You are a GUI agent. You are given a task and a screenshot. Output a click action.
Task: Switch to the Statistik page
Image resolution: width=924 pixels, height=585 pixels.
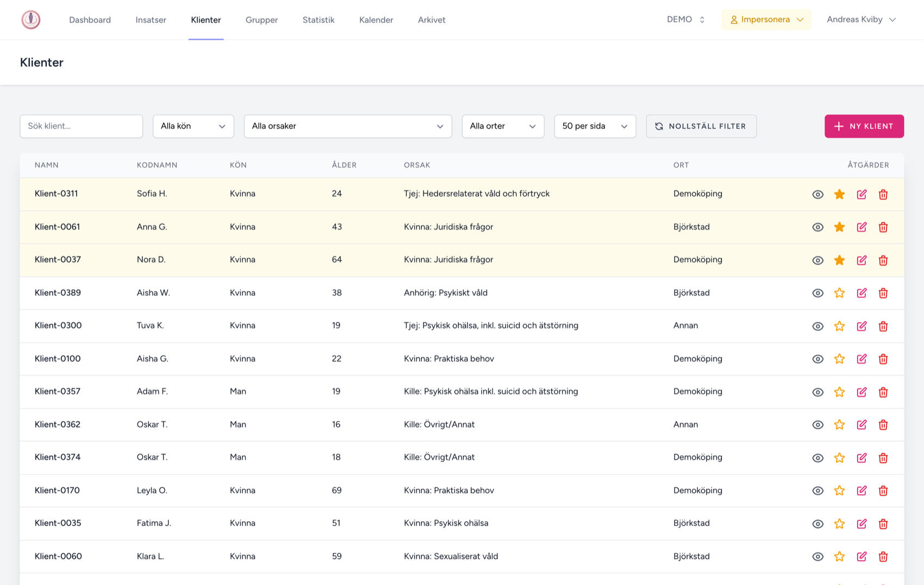(x=319, y=20)
